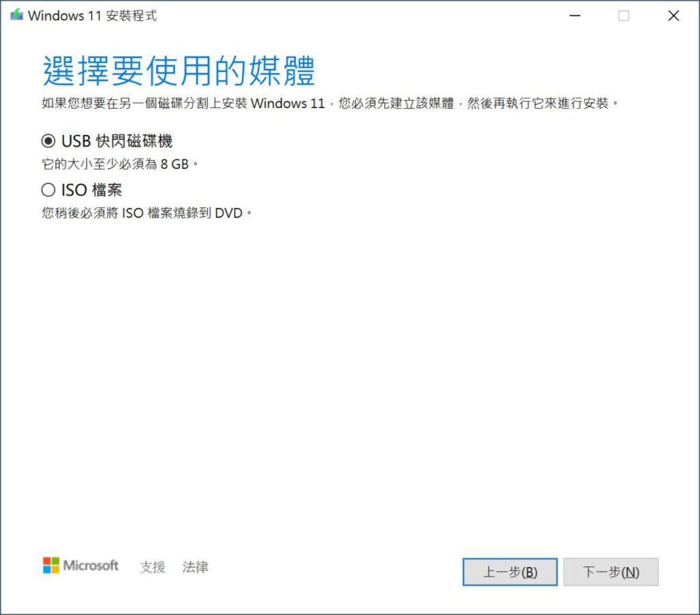Select the USB 快閃磁碟機 radio button circle
Viewport: 700px width, 615px height.
[49, 141]
